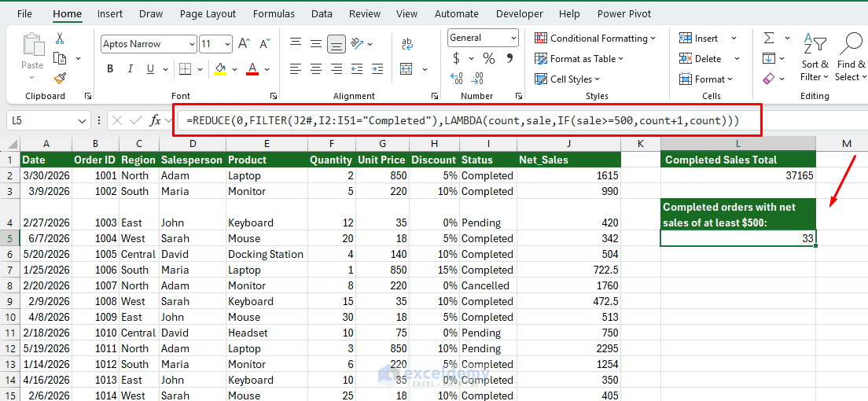This screenshot has height=401, width=868.
Task: Select the Format Painter brush
Action: [x=60, y=79]
